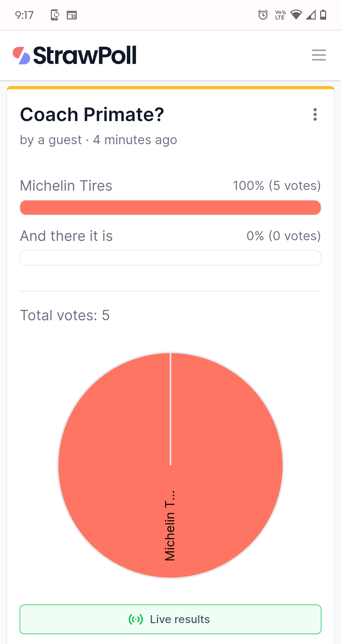Click the Michelin T... pie chart label
The image size is (341, 644).
pos(170,526)
